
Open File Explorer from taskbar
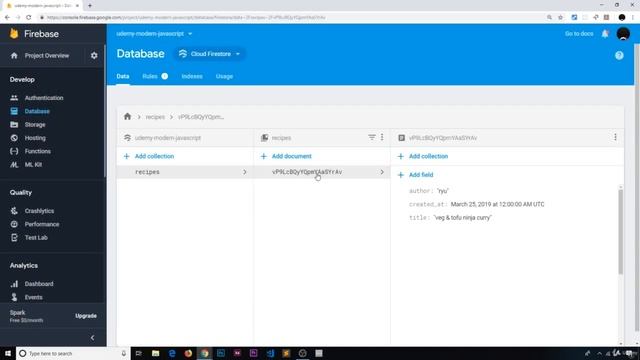point(156,353)
